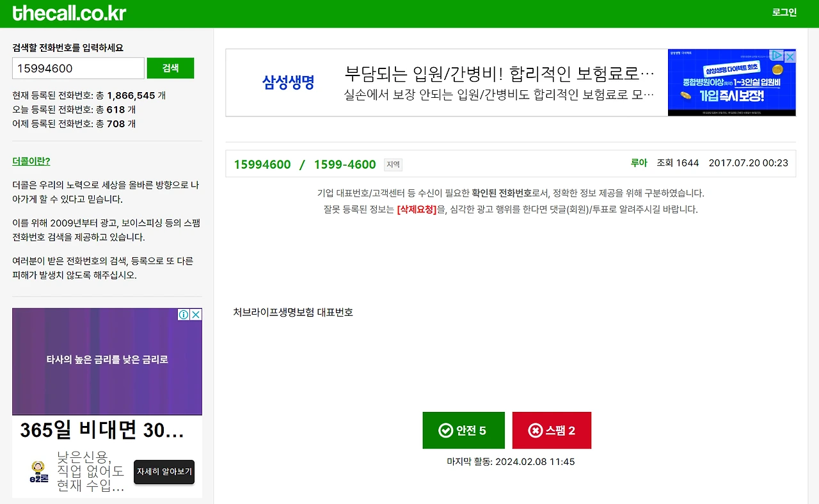Viewport: 819px width, 504px height.
Task: Open the Samsung Life blue ad image
Action: click(732, 83)
